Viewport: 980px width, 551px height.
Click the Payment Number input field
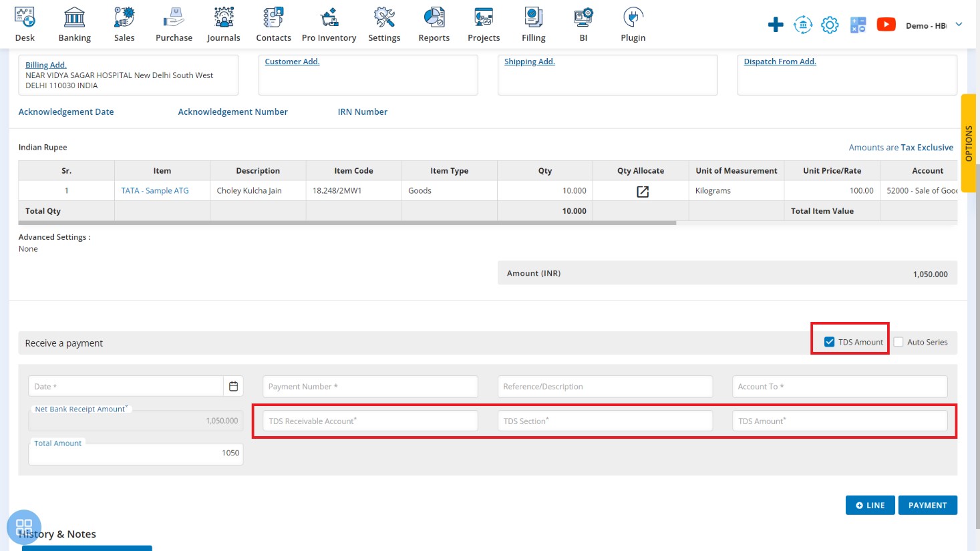coord(370,387)
